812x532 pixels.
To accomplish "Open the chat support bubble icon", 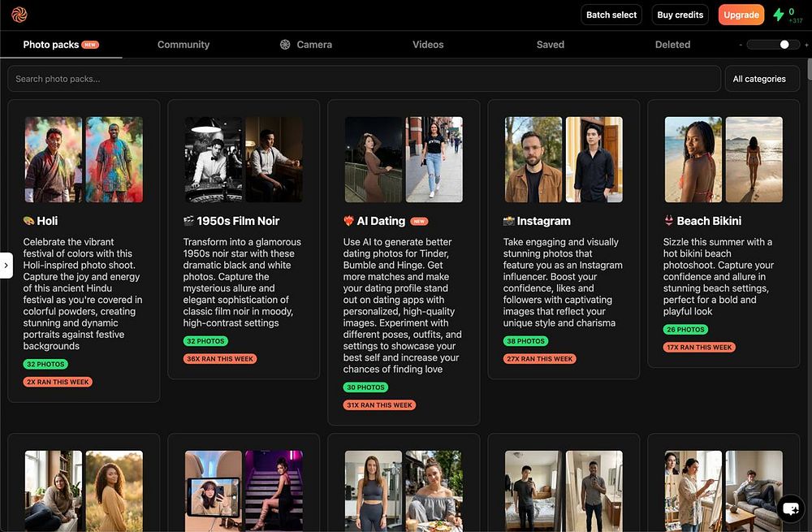I will tap(791, 508).
